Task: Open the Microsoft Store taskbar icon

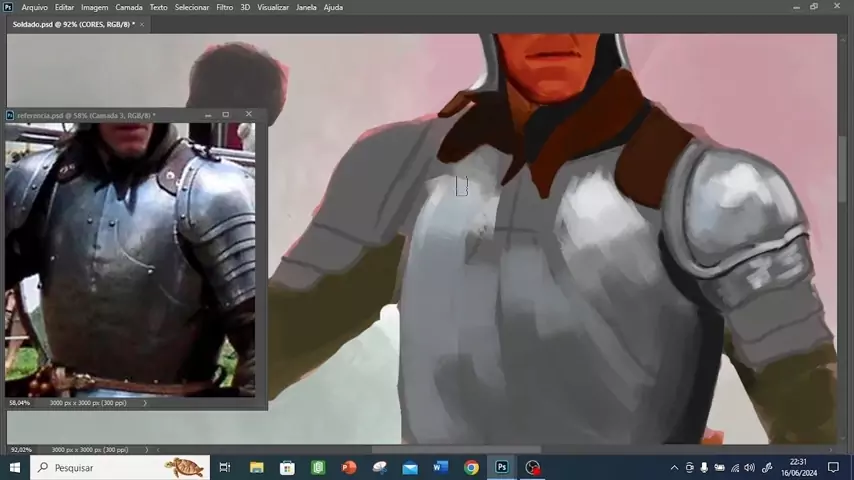Action: tap(287, 467)
